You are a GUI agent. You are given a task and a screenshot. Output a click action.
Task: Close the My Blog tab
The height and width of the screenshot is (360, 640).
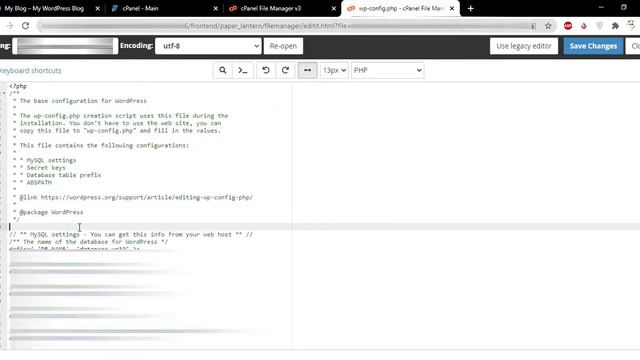point(98,8)
